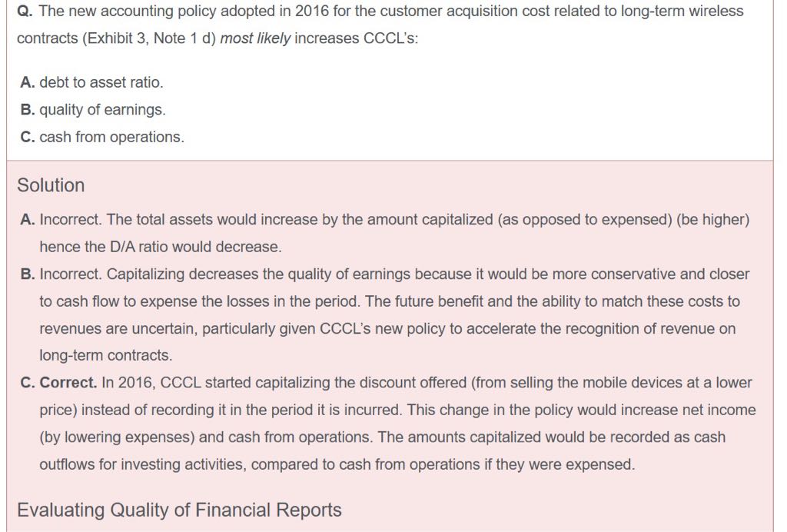This screenshot has width=787, height=532.
Task: Click the bold 'C.' letter before 'Correct.'
Action: pos(27,383)
